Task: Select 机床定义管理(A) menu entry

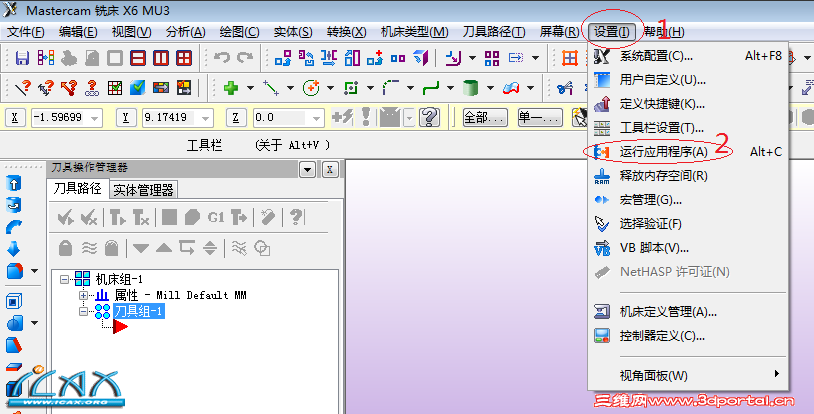Action: tap(687, 312)
